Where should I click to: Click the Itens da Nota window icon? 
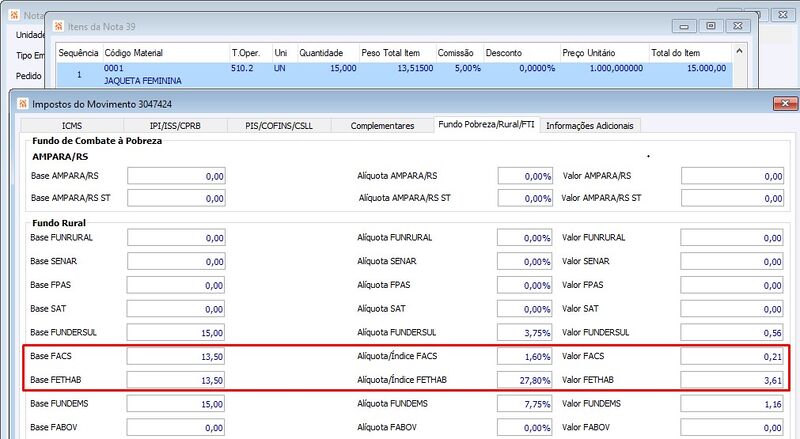pyautogui.click(x=58, y=27)
